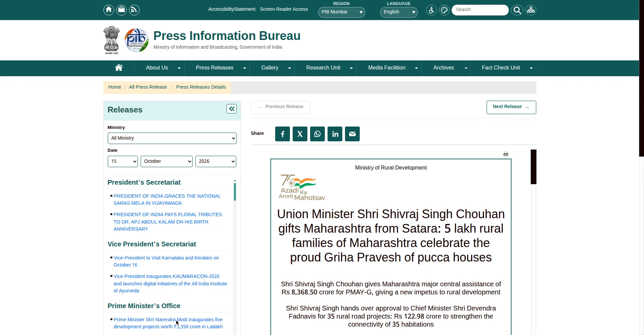Open Vice-President to Visit Karnataka and Keralam link
The height and width of the screenshot is (335, 644).
click(166, 261)
